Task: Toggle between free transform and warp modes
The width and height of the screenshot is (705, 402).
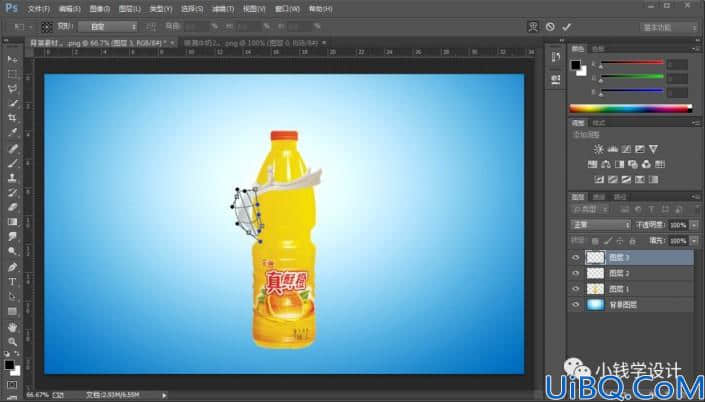Action: coord(533,27)
